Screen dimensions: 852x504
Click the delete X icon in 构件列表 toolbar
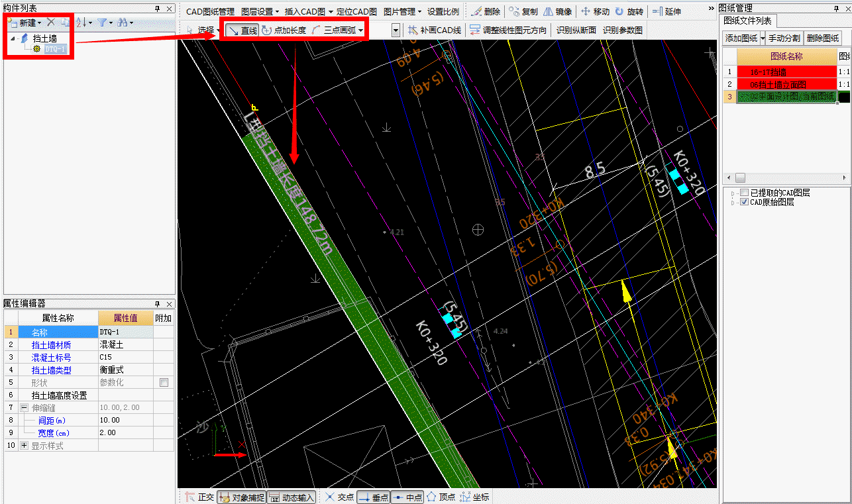[50, 22]
